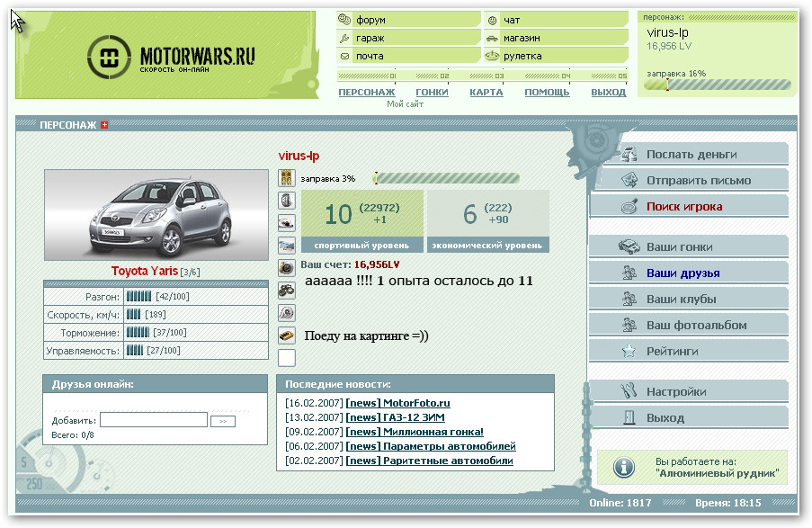The image size is (812, 528).
Task: Click the blue info icon near Алюминиевый рудник
Action: pyautogui.click(x=624, y=467)
